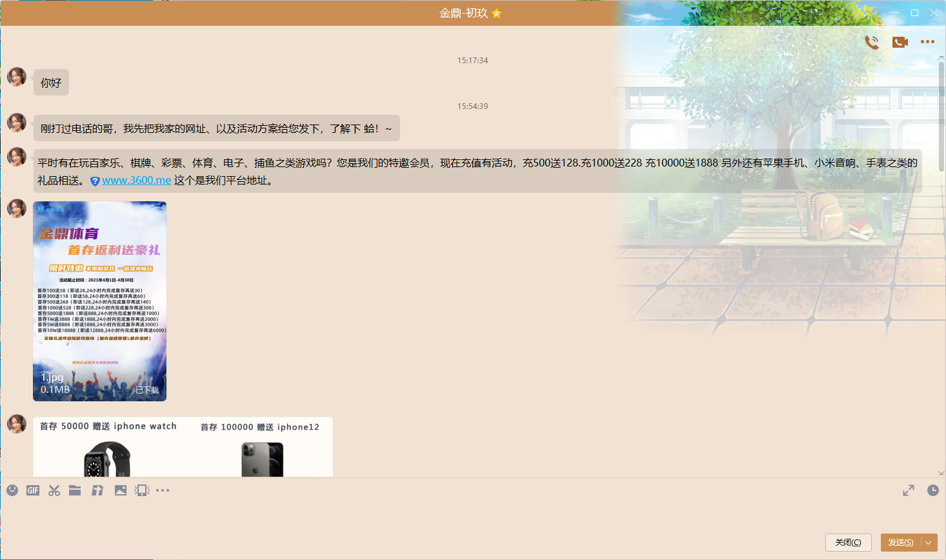Send a window shake to the contact
Image resolution: width=946 pixels, height=560 pixels.
pos(142,490)
